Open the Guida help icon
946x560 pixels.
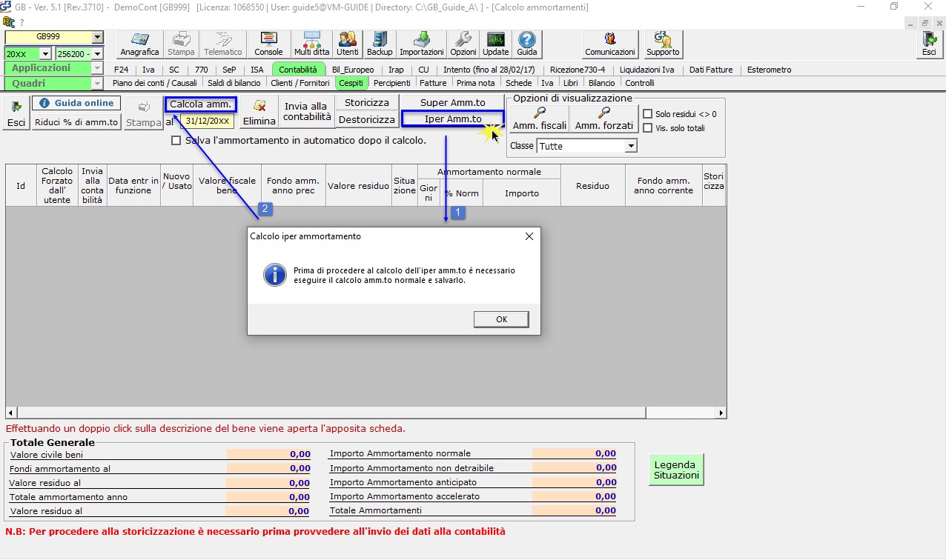pyautogui.click(x=526, y=44)
